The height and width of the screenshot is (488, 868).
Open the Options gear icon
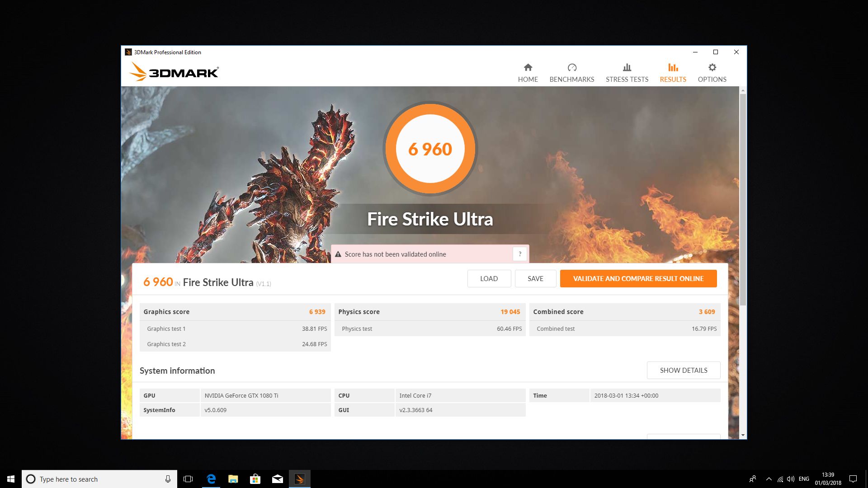(712, 68)
